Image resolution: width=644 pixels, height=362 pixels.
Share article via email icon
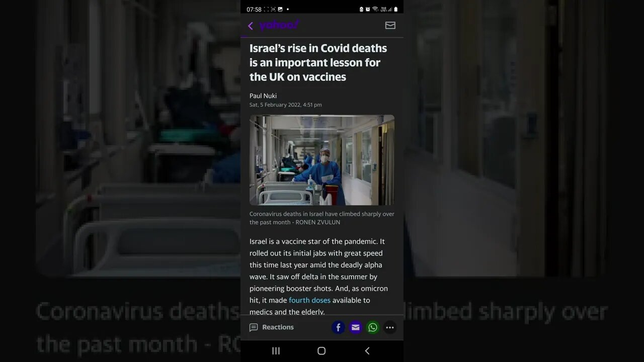pyautogui.click(x=356, y=327)
